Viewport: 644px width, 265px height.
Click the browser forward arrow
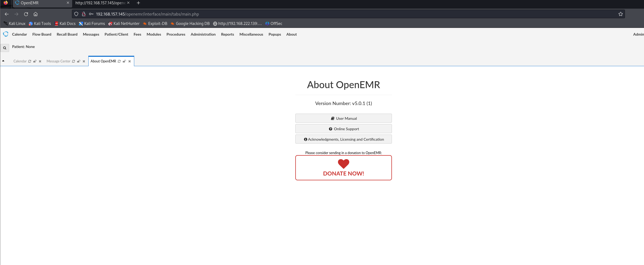(x=16, y=14)
